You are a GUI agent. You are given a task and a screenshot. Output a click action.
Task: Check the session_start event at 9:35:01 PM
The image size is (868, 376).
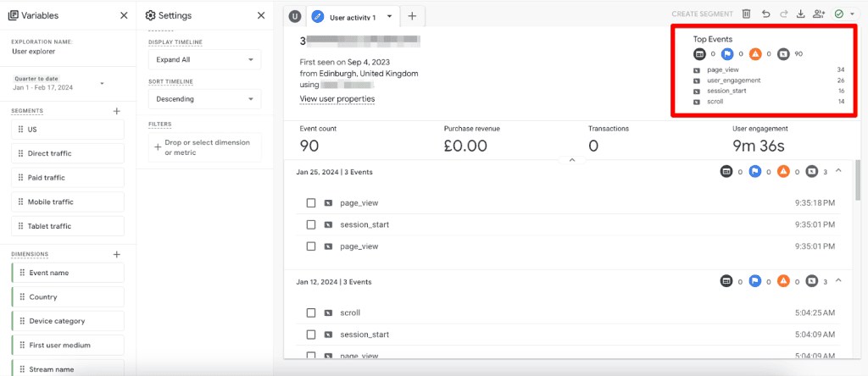311,224
